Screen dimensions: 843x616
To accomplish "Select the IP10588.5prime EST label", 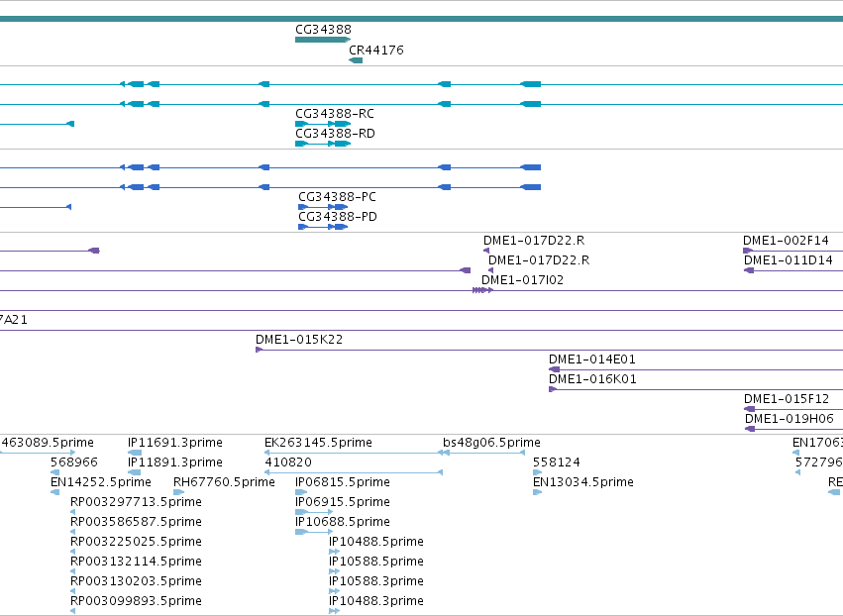I will click(x=375, y=562).
